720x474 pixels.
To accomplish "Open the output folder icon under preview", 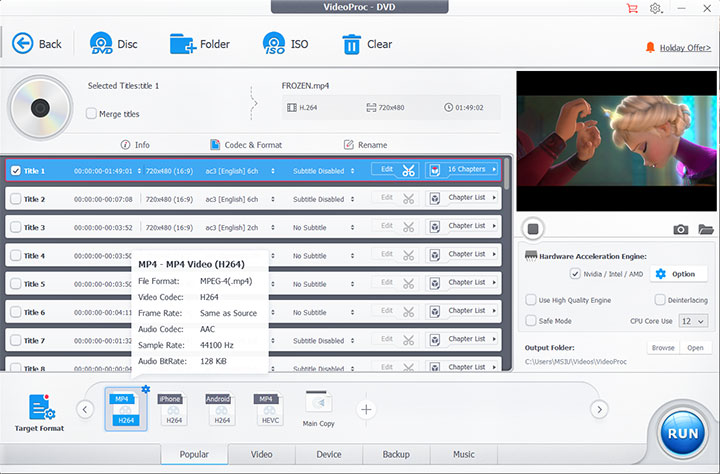I will click(x=706, y=229).
